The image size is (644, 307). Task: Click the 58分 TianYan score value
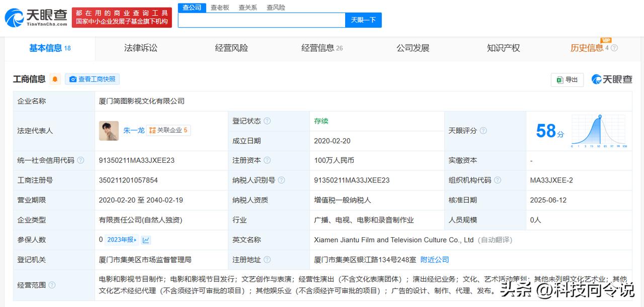click(x=550, y=131)
